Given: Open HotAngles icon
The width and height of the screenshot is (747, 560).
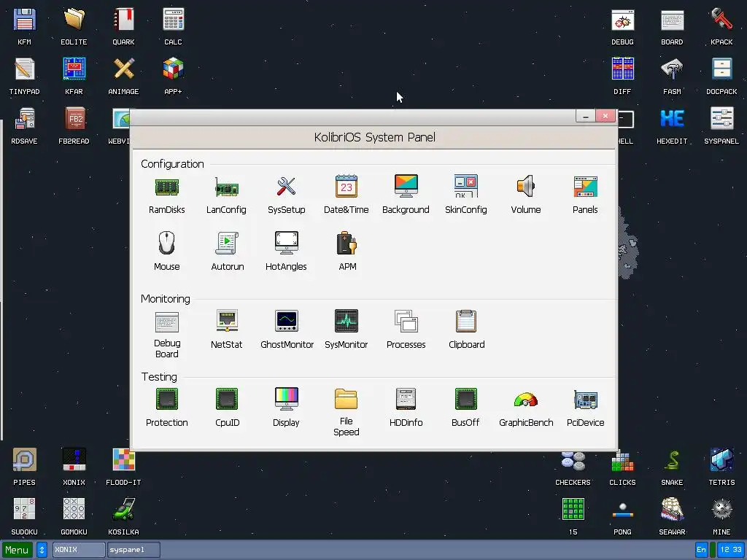Looking at the screenshot, I should click(286, 243).
